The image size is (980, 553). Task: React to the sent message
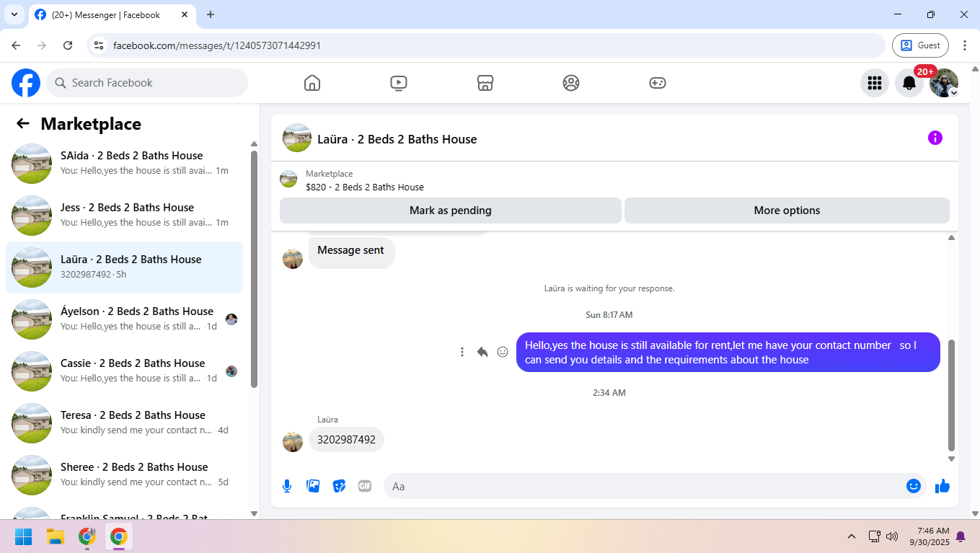tap(503, 352)
